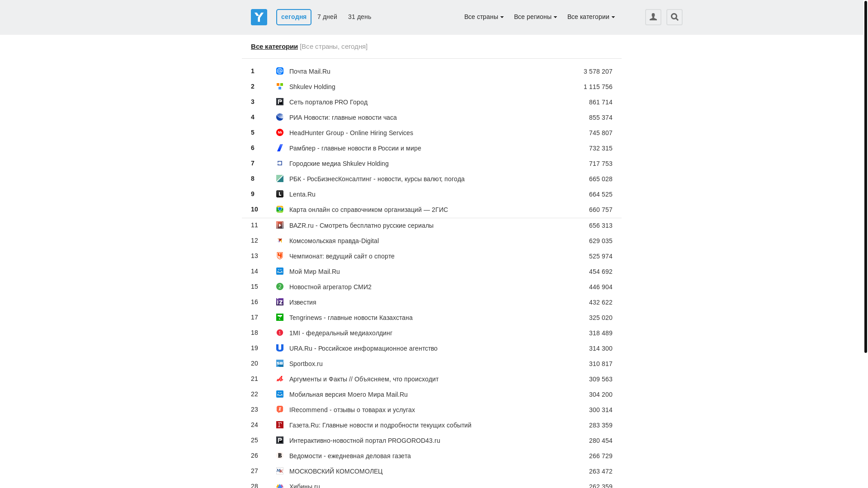Click the page vertical scrollbar
868x488 pixels.
[x=865, y=176]
